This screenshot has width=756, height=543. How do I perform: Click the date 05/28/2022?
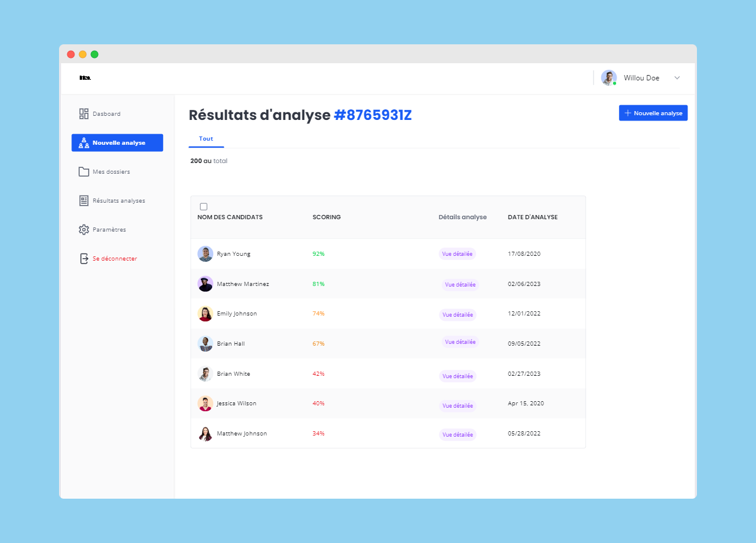click(524, 433)
